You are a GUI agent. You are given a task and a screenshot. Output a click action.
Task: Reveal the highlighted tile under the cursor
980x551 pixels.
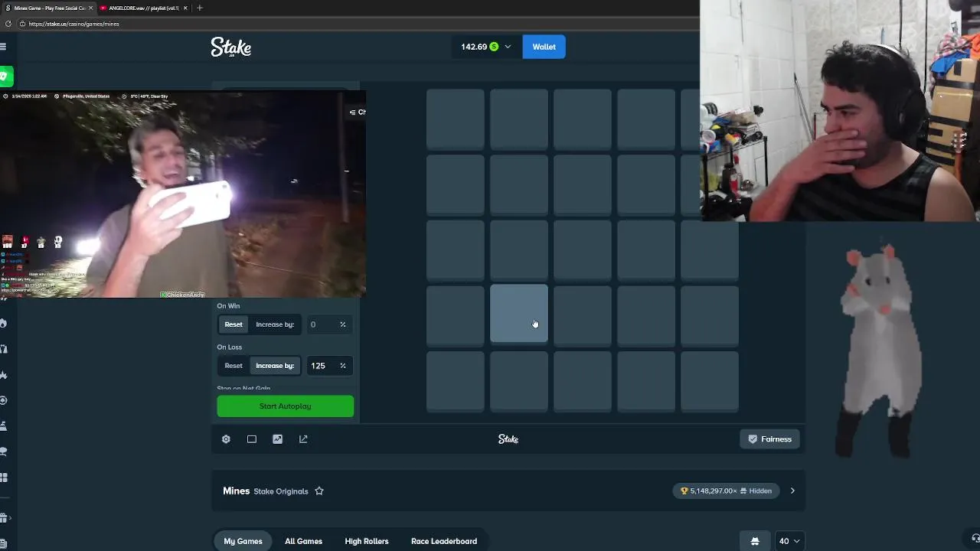(x=519, y=314)
